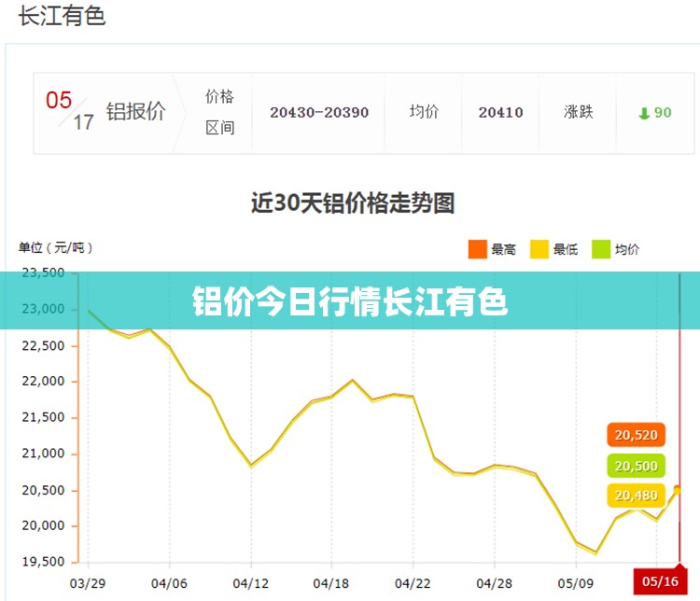The width and height of the screenshot is (700, 601).
Task: Click the 04/22 x-axis date label
Action: click(x=413, y=583)
